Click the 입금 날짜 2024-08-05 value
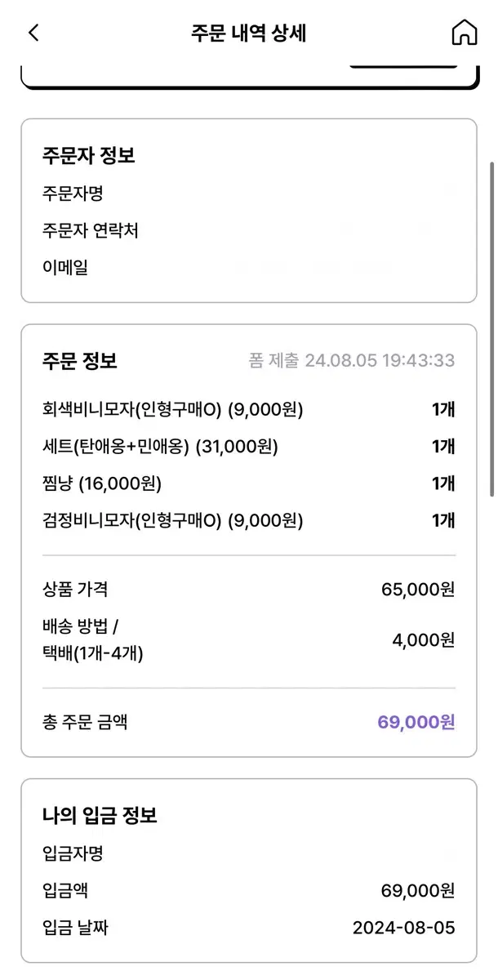The width and height of the screenshot is (498, 980). 404,928
